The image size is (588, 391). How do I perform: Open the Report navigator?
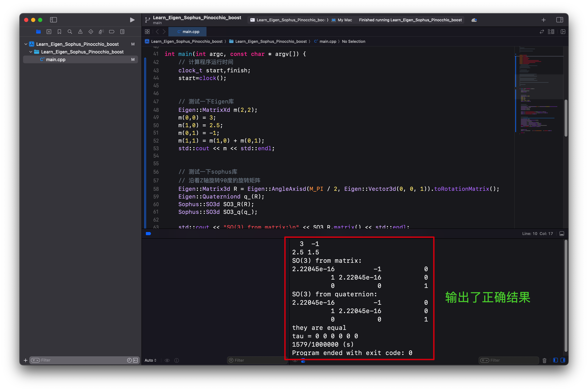[122, 32]
